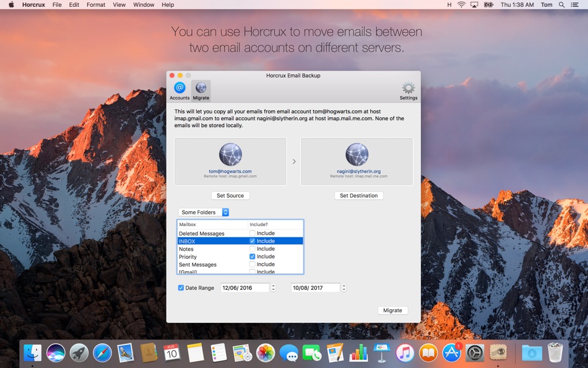Click the tom@hogwarts.com source globe icon
Screen dimensions: 588x368
230,154
